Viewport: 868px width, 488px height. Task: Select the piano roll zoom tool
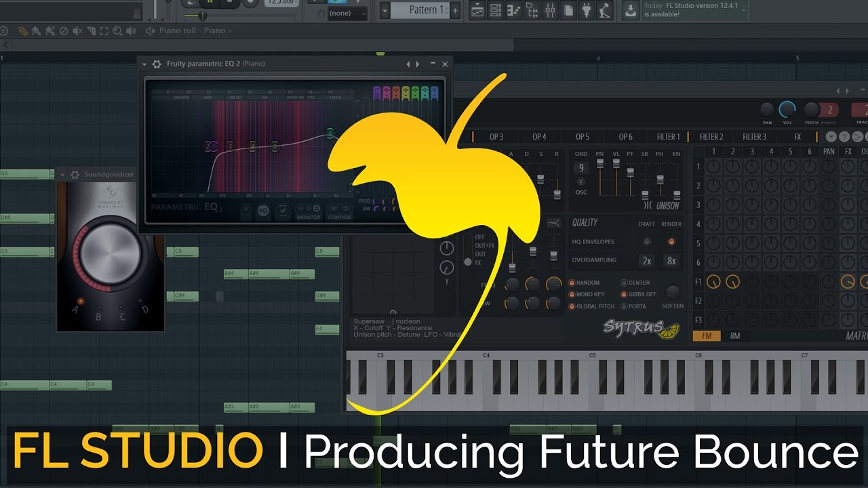[118, 30]
